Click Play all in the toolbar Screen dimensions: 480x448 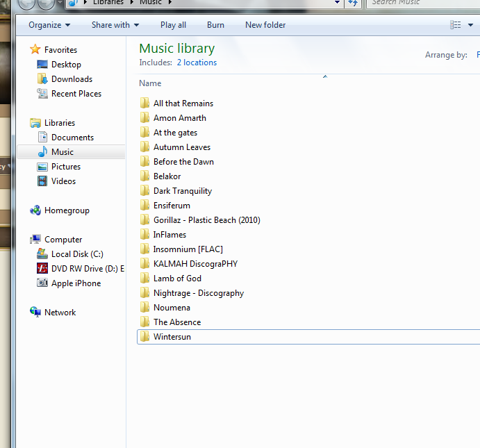(173, 25)
